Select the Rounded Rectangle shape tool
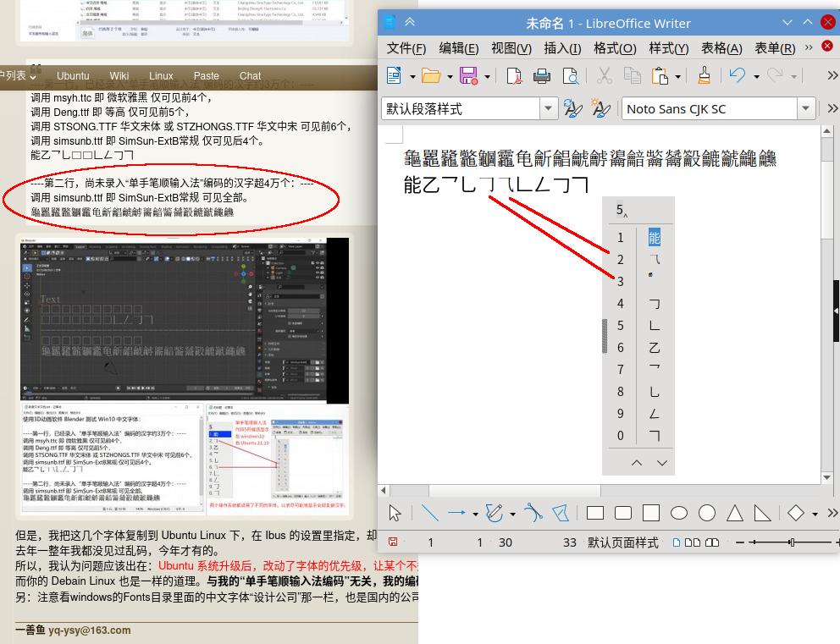 [x=623, y=513]
